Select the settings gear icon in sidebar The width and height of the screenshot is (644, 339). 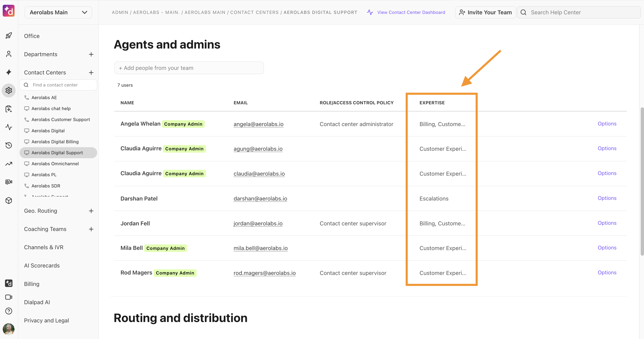click(9, 90)
